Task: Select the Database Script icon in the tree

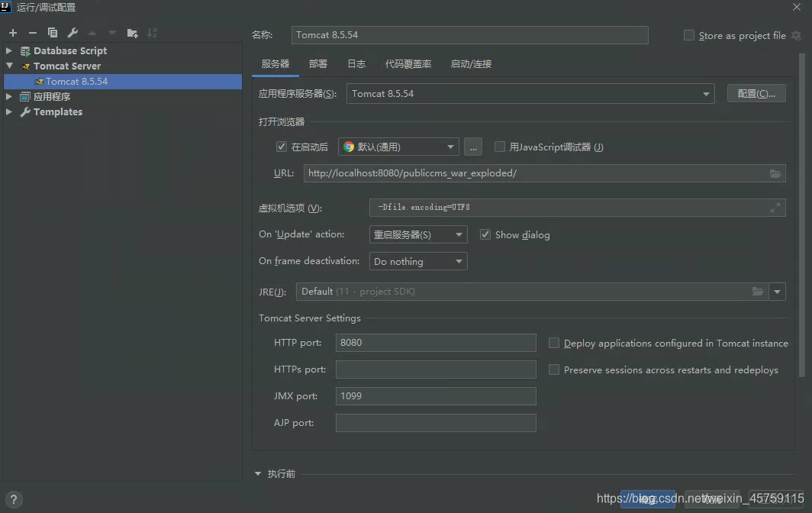Action: 25,51
